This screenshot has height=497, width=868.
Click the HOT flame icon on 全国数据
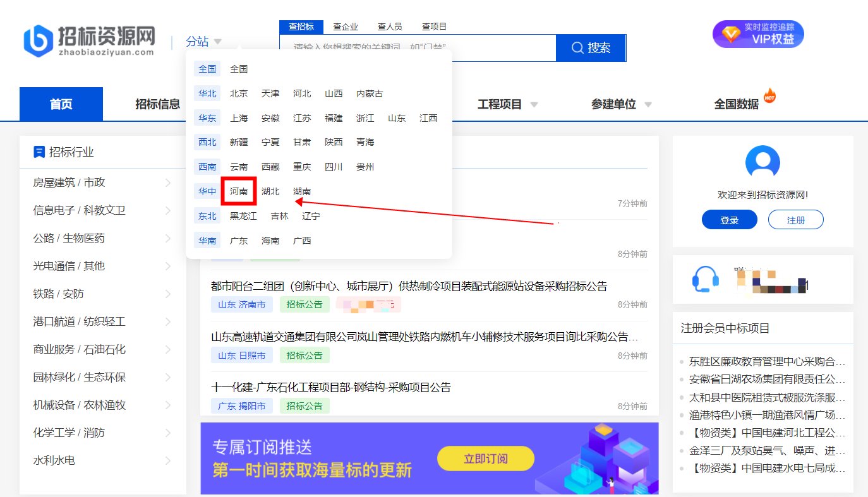pyautogui.click(x=770, y=95)
